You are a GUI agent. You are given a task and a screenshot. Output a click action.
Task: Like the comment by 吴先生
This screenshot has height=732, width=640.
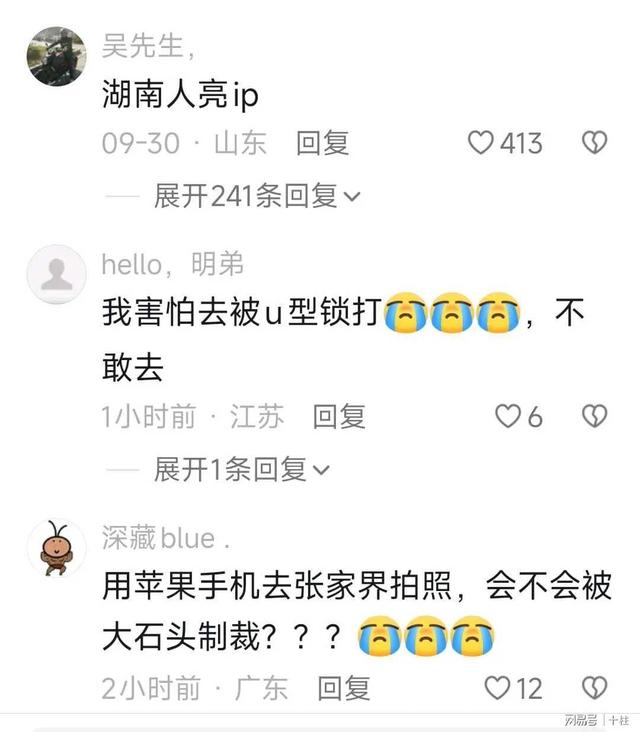[481, 142]
